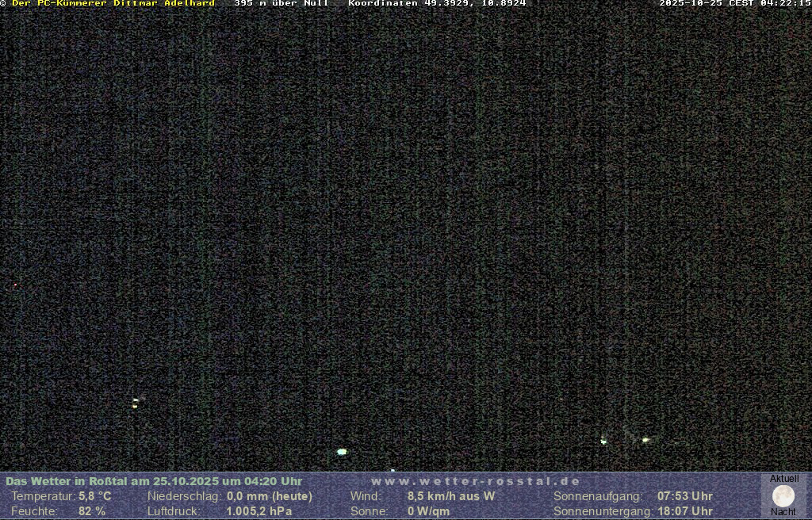Click the Luftdruck value 1.005,2 hPa
This screenshot has height=520, width=812.
[259, 511]
